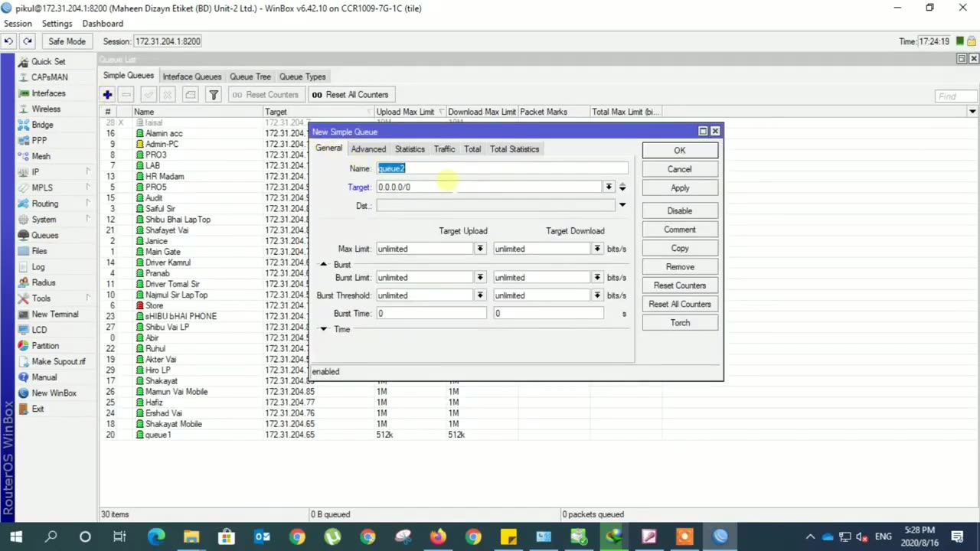Open Queues in sidebar
This screenshot has width=980, height=551.
(44, 235)
